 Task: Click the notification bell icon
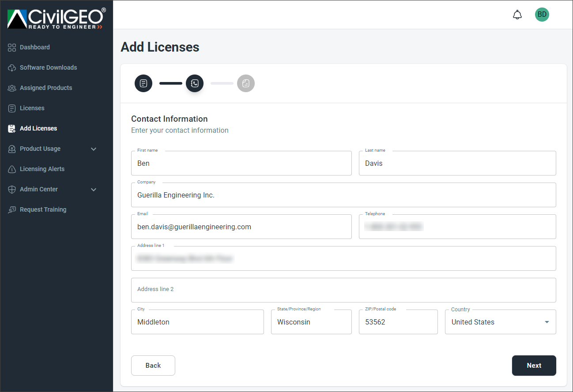(517, 15)
